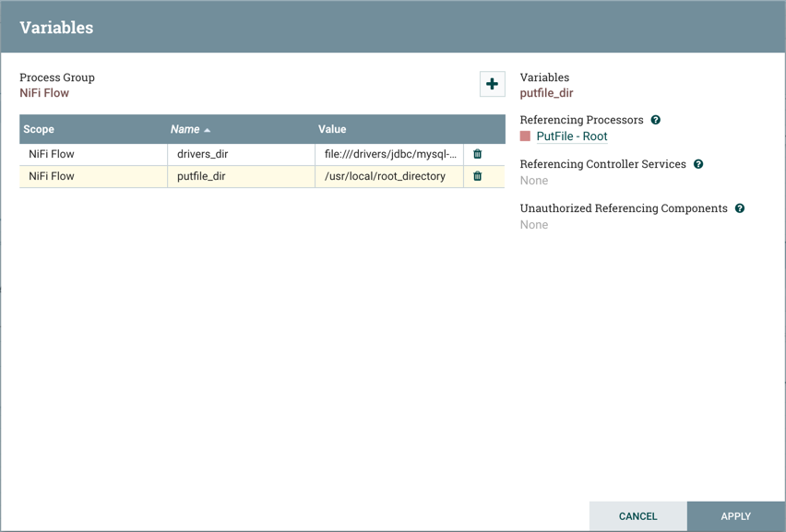
Task: Click help icon beside Referencing Processors
Action: pos(656,120)
